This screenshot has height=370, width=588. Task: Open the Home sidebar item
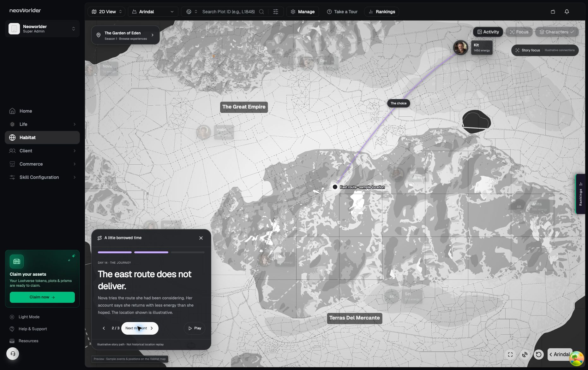point(42,111)
